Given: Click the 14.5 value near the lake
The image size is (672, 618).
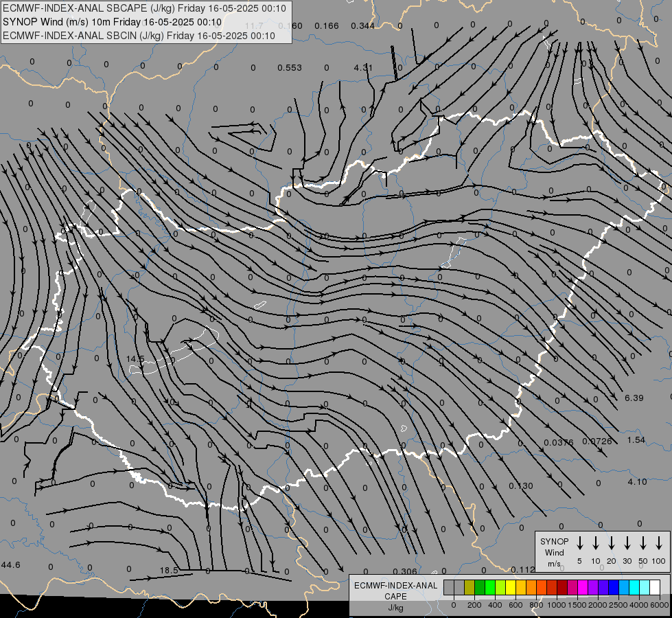Looking at the screenshot, I should tap(135, 358).
